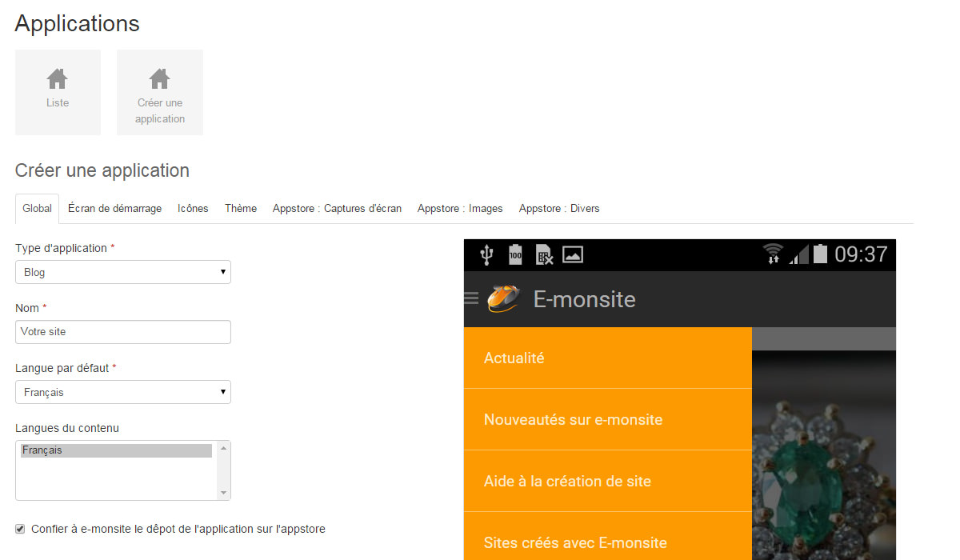Open the Type d'application dropdown showing Blog

pyautogui.click(x=123, y=272)
